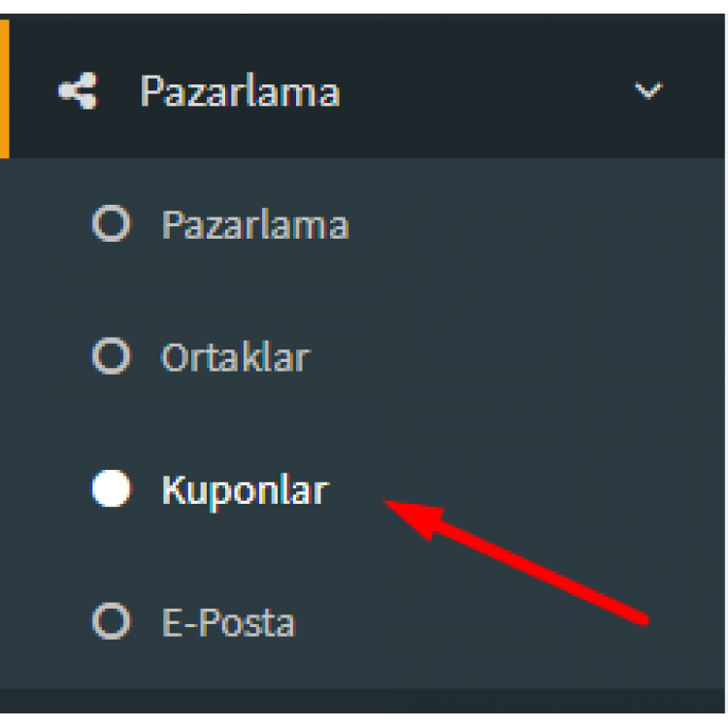Click the dark header row containing the share icon
Viewport: 728px width, 728px height.
(362, 86)
